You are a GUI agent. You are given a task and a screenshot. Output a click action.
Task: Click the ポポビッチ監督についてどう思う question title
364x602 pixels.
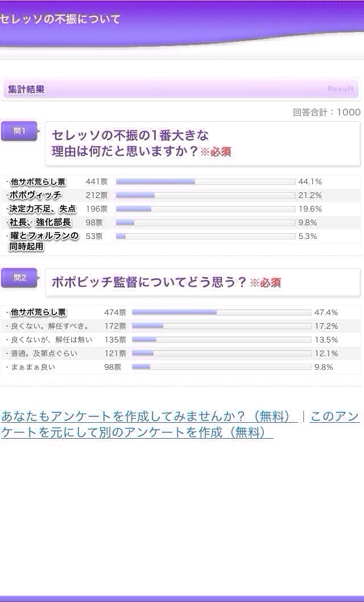click(149, 282)
